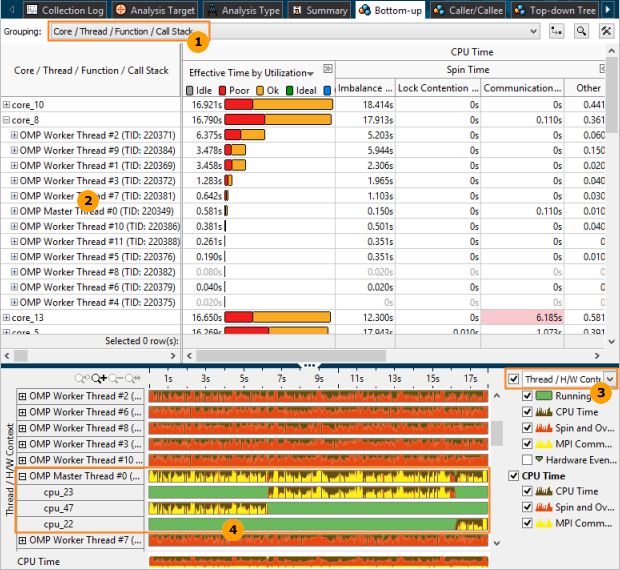Screen dimensions: 620x570
Task: Click the timeline zoom-in magnifier icon
Action: pos(98,379)
